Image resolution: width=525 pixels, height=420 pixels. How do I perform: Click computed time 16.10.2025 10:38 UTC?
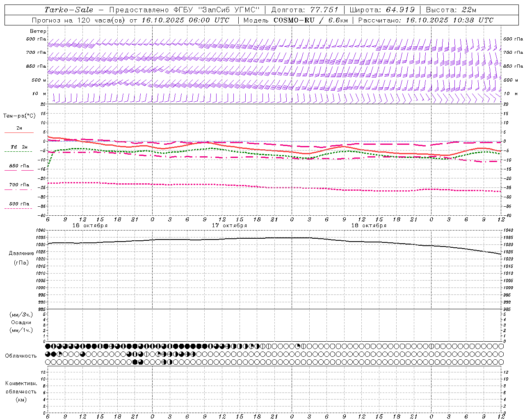pos(450,20)
